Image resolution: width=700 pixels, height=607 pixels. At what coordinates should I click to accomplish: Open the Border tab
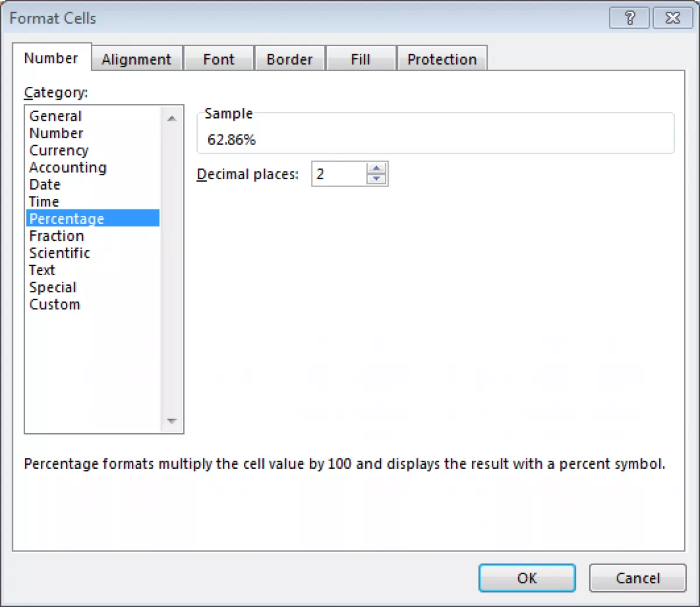289,59
